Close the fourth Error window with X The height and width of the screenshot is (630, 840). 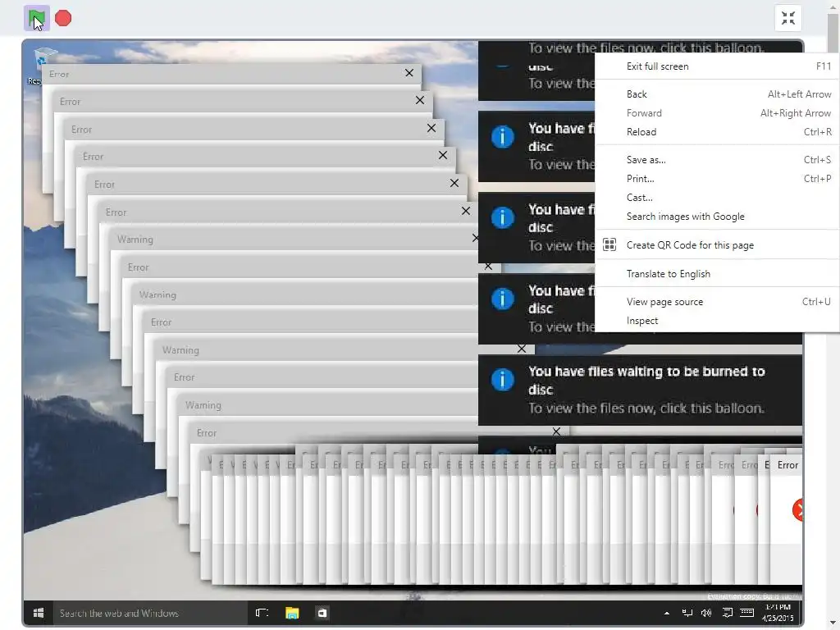pyautogui.click(x=442, y=155)
